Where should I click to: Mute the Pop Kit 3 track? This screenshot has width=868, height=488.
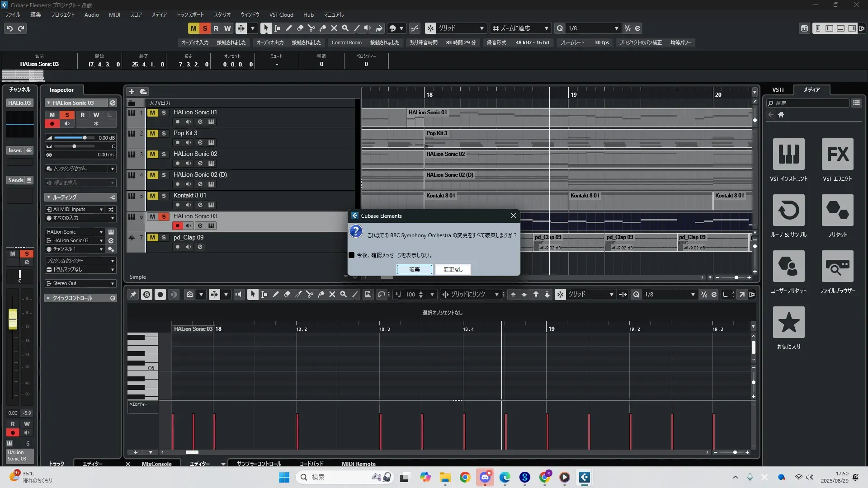152,133
